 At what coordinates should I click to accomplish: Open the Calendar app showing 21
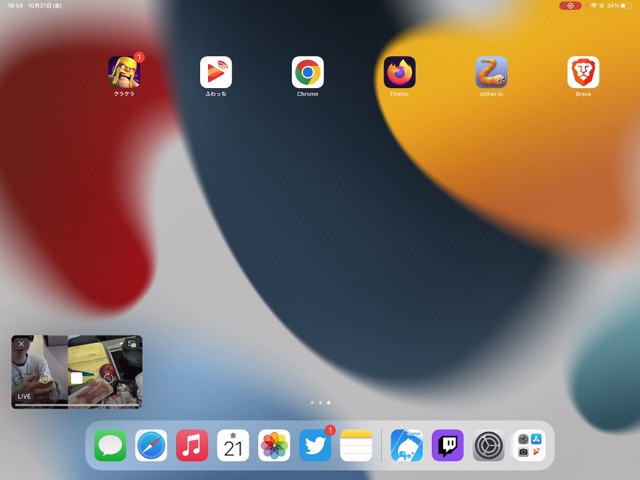click(233, 445)
